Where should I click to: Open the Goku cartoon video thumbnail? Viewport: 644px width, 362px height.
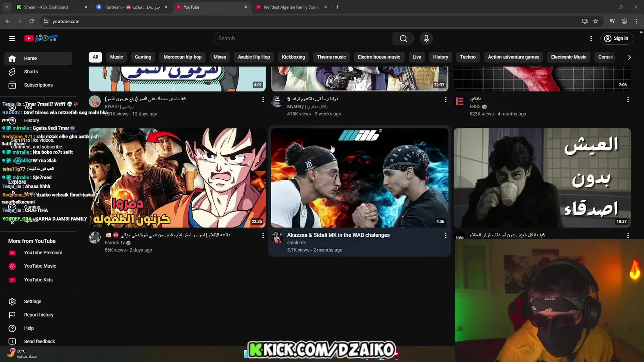(177, 177)
